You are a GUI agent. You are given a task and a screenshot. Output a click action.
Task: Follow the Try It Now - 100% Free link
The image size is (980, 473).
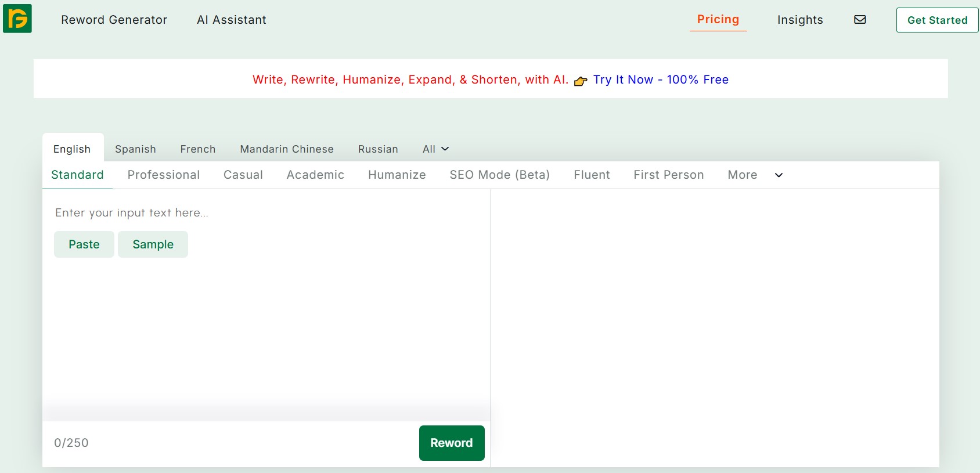pyautogui.click(x=661, y=80)
